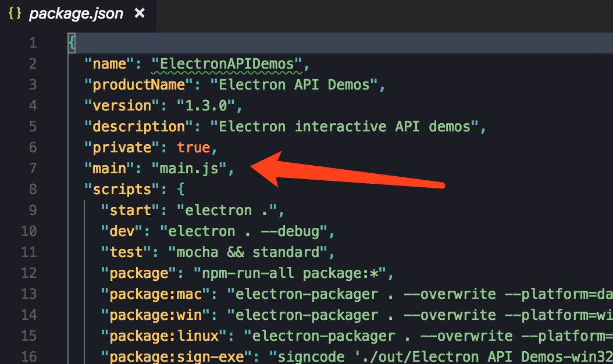Click the "productName" key

pos(139,85)
